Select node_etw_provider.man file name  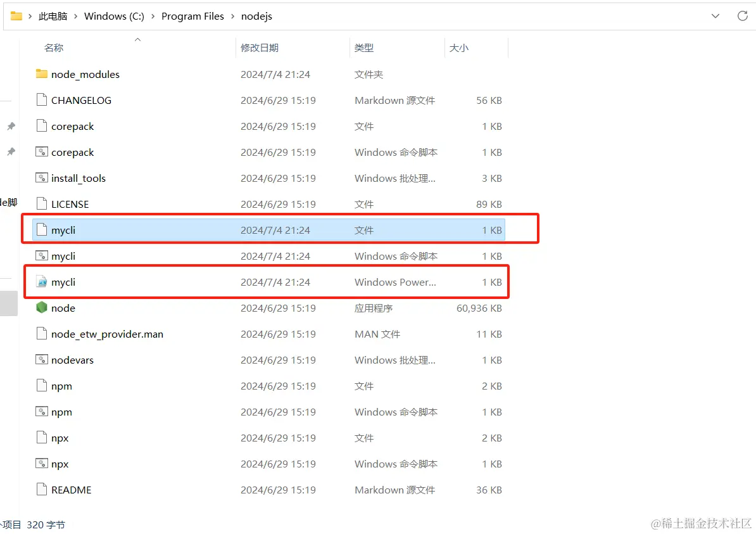pos(107,334)
